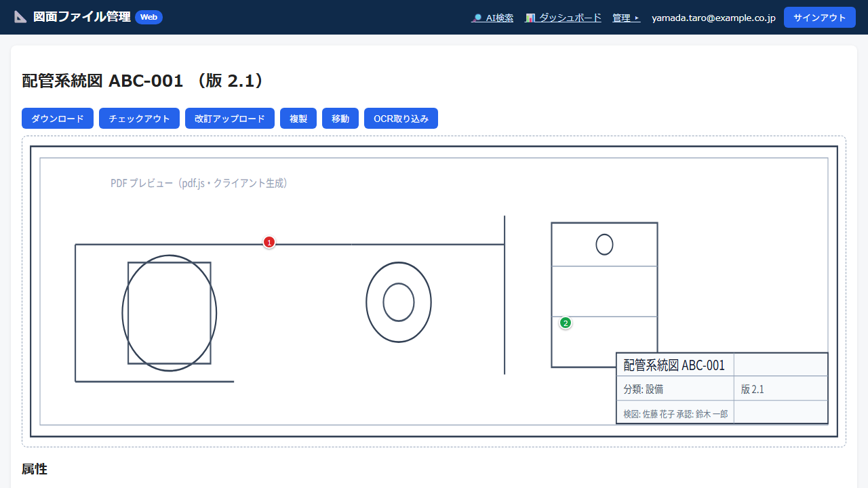This screenshot has width=868, height=488.
Task: Click 改訂アップロード button
Action: (230, 118)
